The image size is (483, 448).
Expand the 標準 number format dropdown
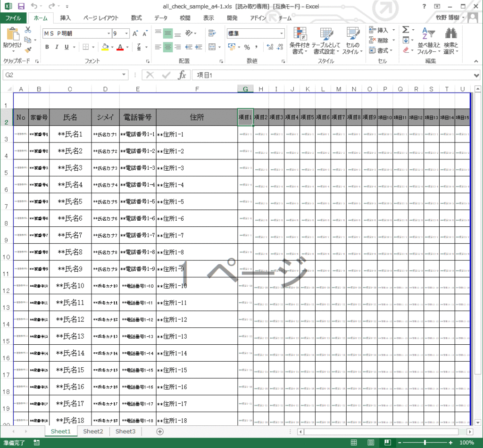point(281,33)
